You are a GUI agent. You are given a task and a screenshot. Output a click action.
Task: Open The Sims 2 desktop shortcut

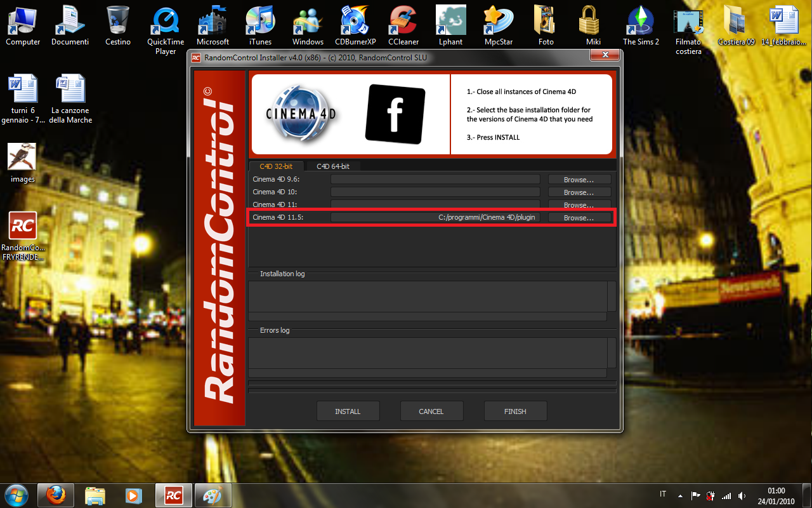pos(641,25)
